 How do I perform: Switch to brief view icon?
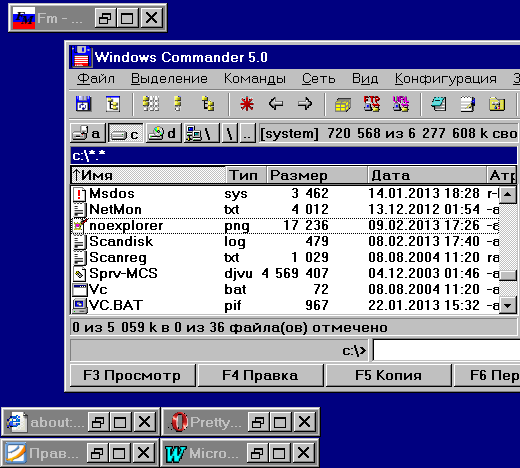pyautogui.click(x=151, y=104)
